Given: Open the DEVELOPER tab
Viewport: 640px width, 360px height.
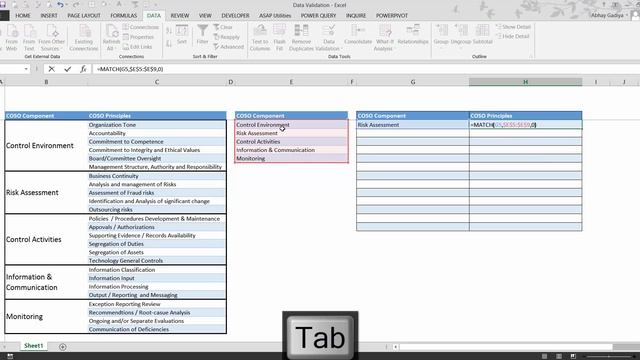Looking at the screenshot, I should click(236, 16).
